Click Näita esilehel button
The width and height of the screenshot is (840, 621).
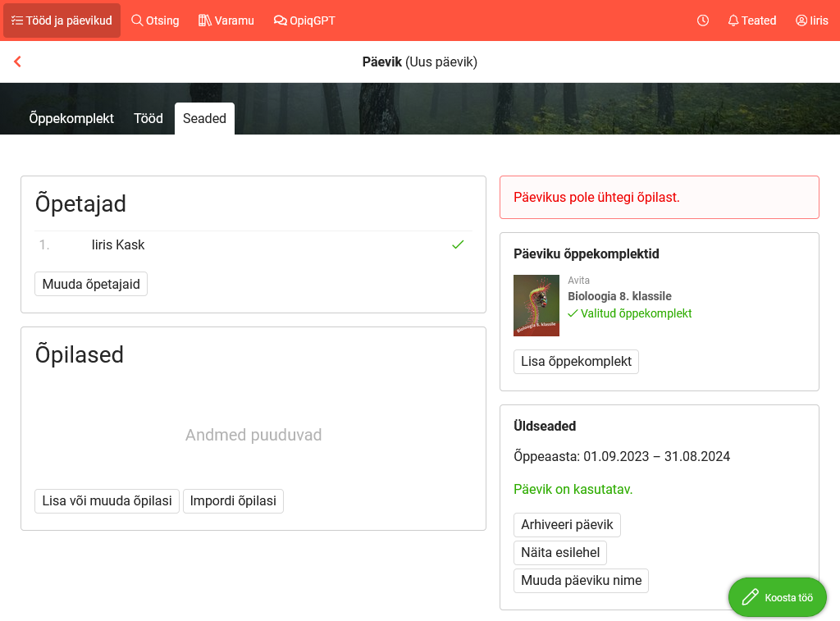pyautogui.click(x=560, y=552)
